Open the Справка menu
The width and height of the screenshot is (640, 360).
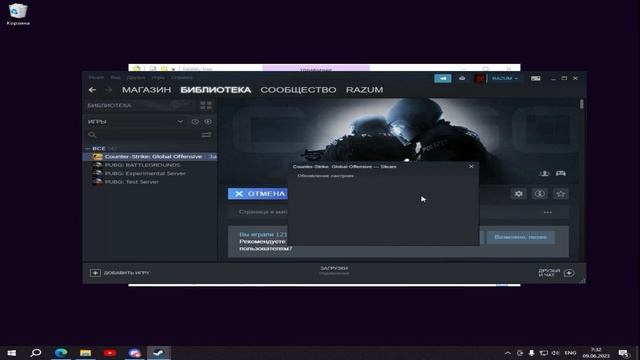click(x=182, y=77)
